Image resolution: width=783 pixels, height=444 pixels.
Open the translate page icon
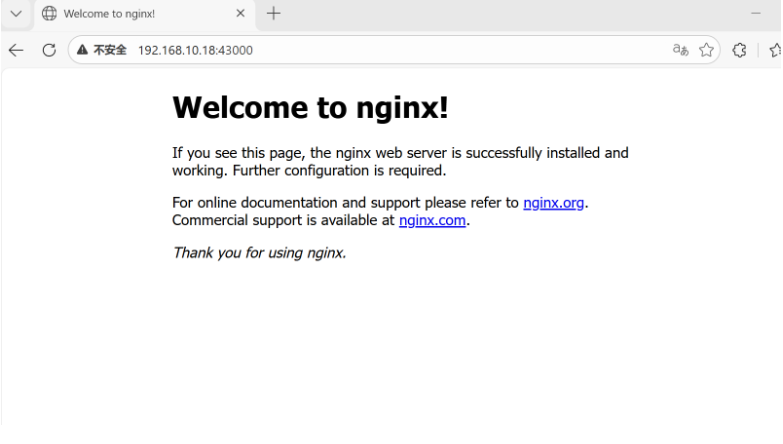680,50
